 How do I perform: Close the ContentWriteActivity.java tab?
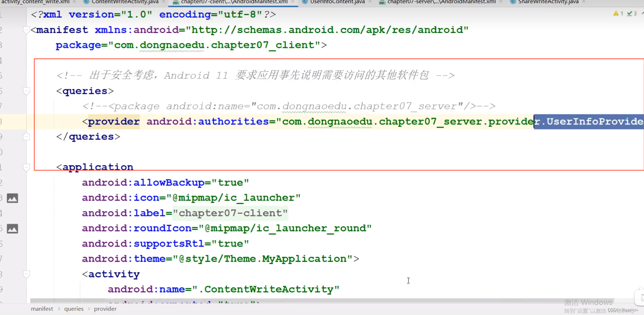pos(163,2)
